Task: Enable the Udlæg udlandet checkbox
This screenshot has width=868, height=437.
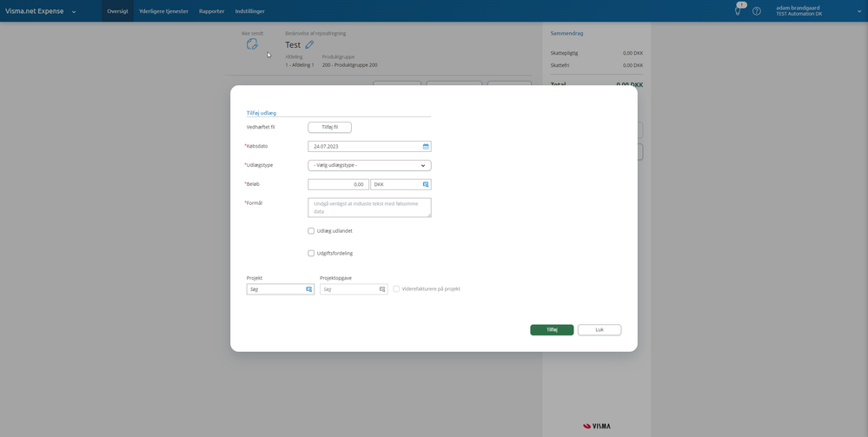Action: click(x=311, y=231)
